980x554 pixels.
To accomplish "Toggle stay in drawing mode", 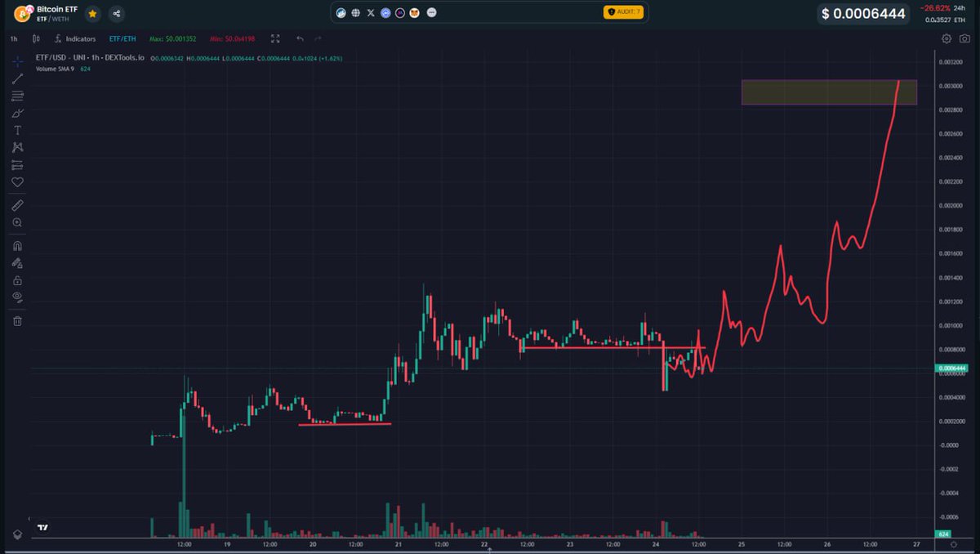I will click(17, 263).
